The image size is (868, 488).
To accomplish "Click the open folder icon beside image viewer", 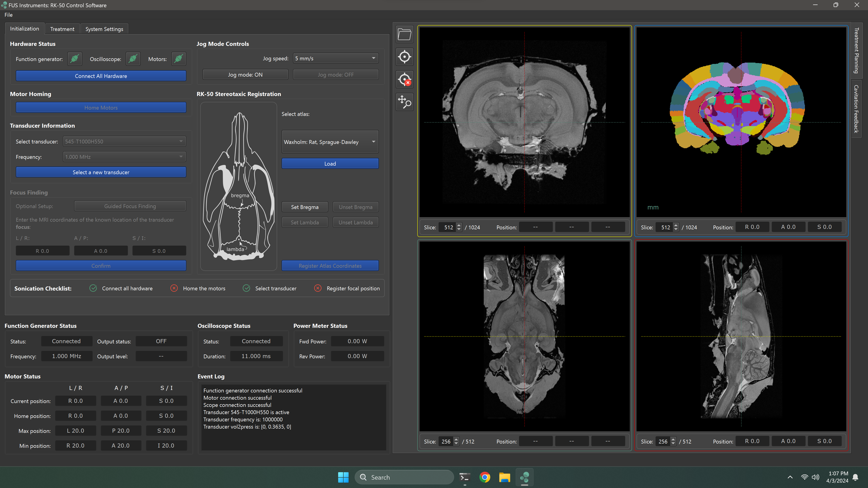I will point(404,34).
